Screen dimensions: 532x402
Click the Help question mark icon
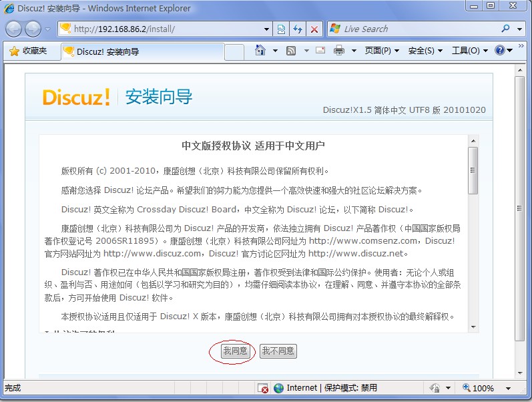coord(500,50)
